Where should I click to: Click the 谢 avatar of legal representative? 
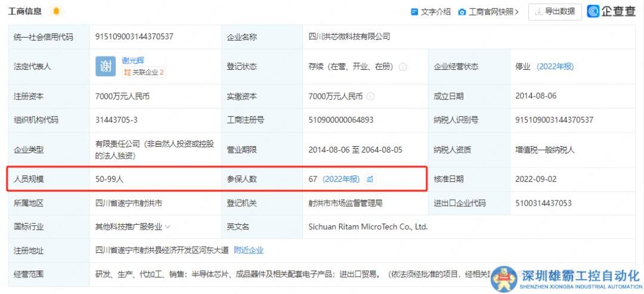106,66
